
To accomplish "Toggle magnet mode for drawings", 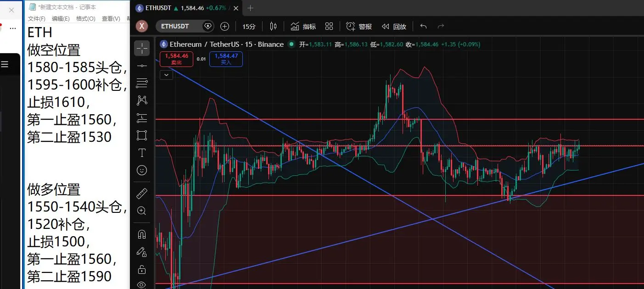I will pos(142,234).
